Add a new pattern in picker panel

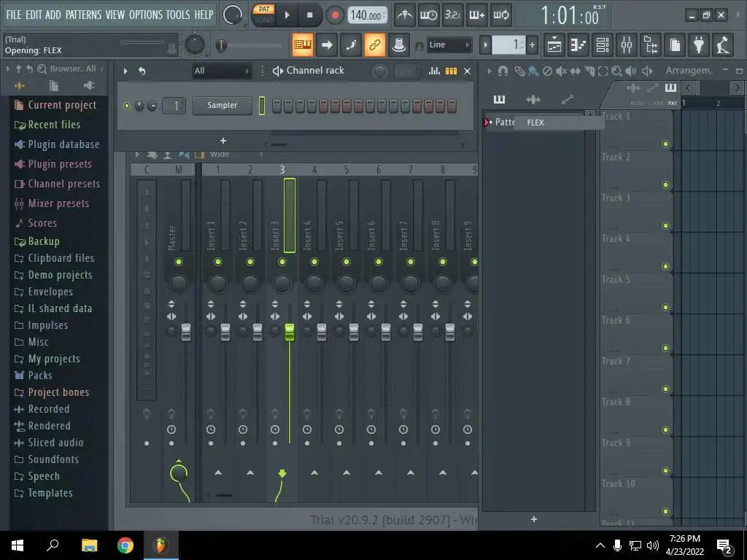tap(534, 519)
